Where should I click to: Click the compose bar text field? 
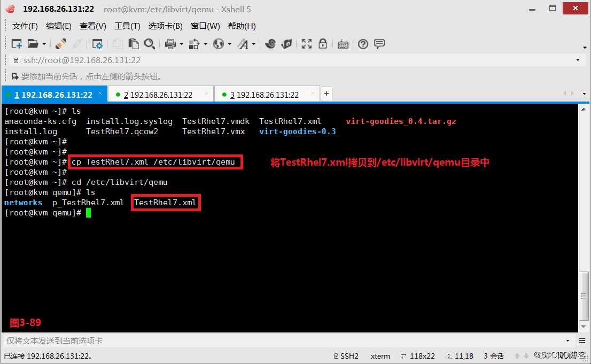(x=283, y=341)
